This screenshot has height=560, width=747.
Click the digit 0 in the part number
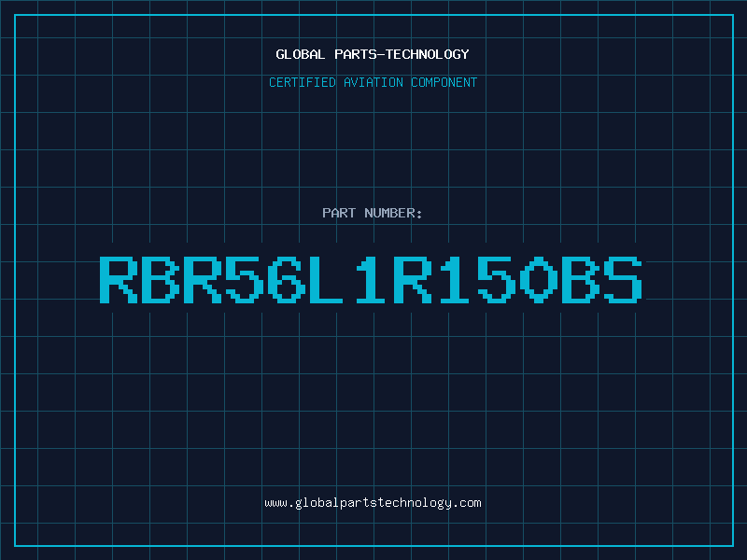pos(539,280)
